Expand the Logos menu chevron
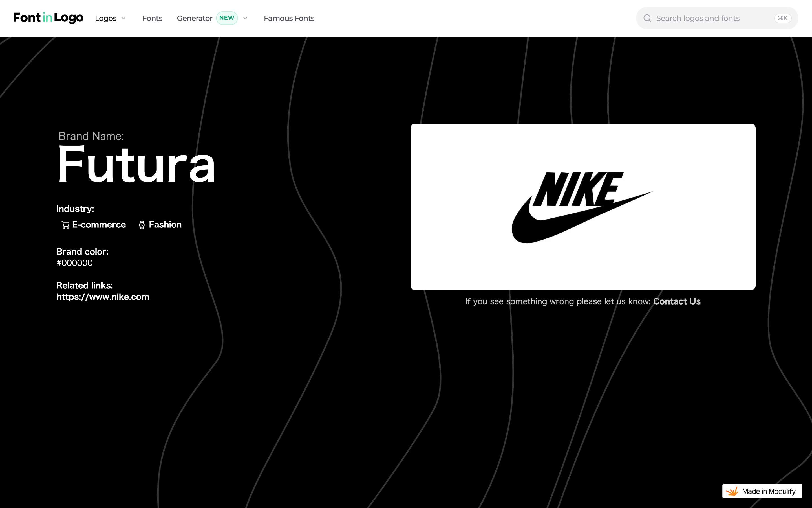The image size is (812, 508). [123, 18]
